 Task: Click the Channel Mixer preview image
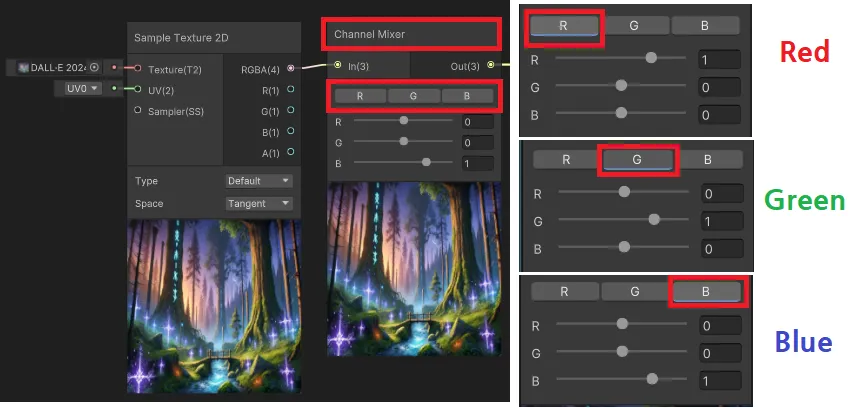pos(414,269)
